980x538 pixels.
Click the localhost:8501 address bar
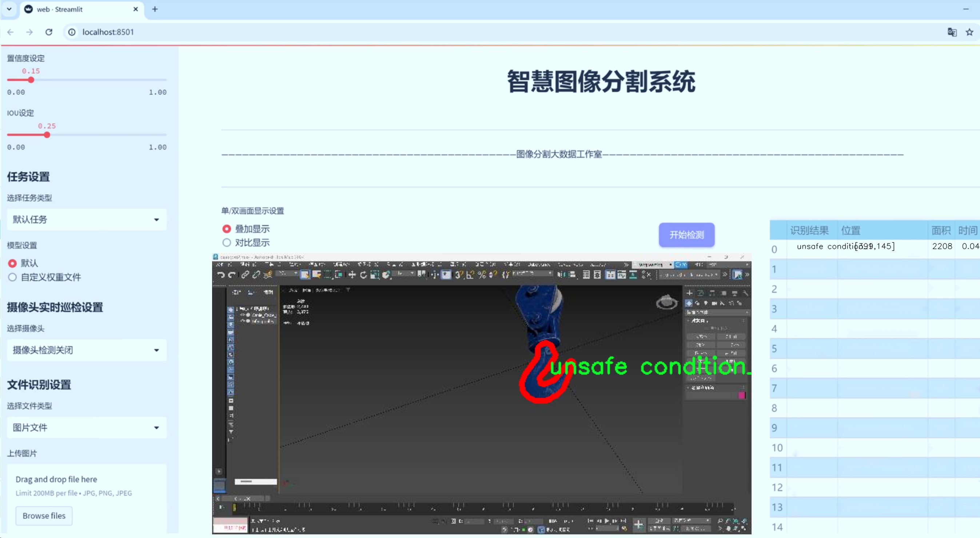[495, 32]
